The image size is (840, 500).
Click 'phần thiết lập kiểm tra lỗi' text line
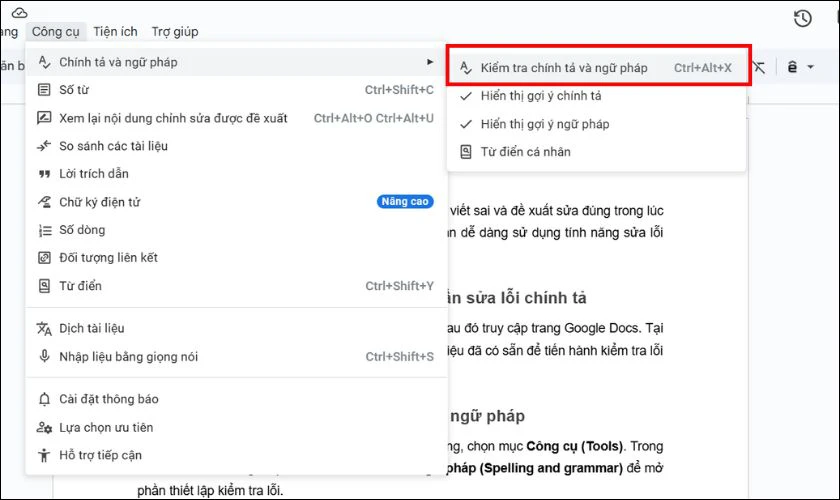coord(209,490)
